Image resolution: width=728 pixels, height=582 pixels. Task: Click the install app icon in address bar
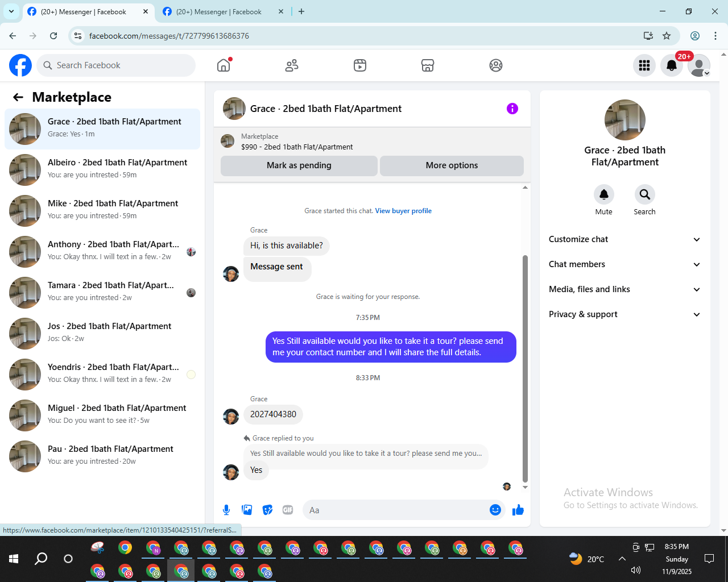point(648,36)
